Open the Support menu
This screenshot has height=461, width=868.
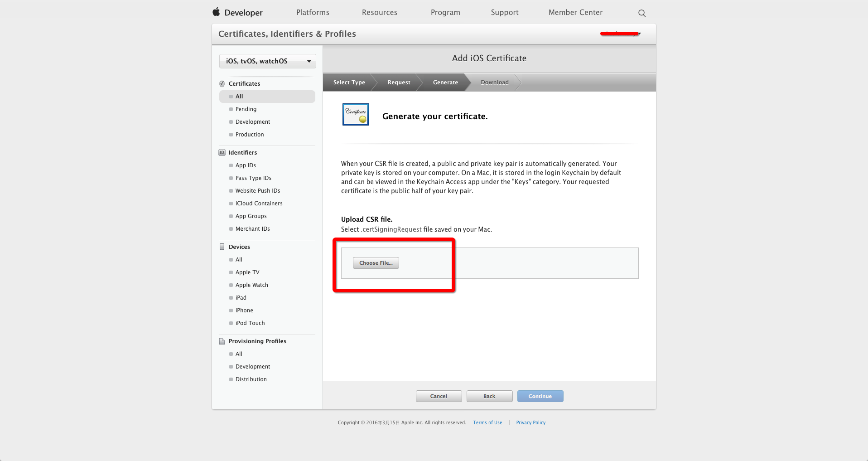(x=505, y=12)
